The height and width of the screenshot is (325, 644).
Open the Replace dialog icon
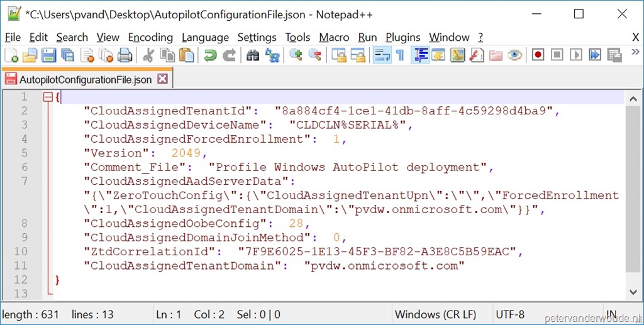272,55
